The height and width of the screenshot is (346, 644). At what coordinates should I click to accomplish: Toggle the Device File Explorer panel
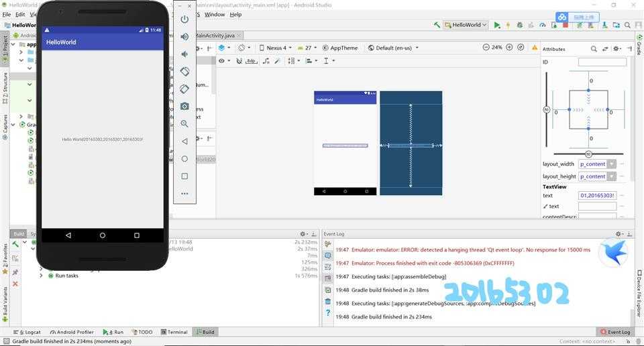click(639, 293)
